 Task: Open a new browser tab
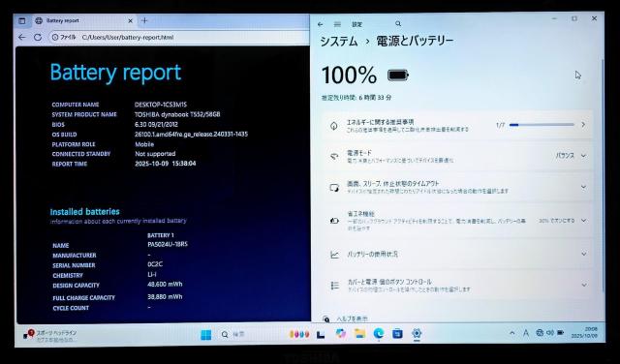tap(144, 20)
